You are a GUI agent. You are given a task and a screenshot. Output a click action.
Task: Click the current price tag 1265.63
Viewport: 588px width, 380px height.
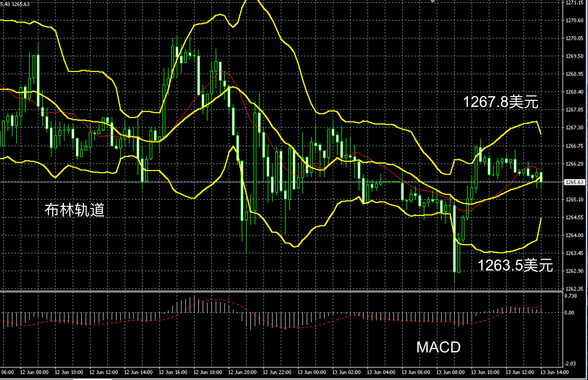tap(574, 182)
